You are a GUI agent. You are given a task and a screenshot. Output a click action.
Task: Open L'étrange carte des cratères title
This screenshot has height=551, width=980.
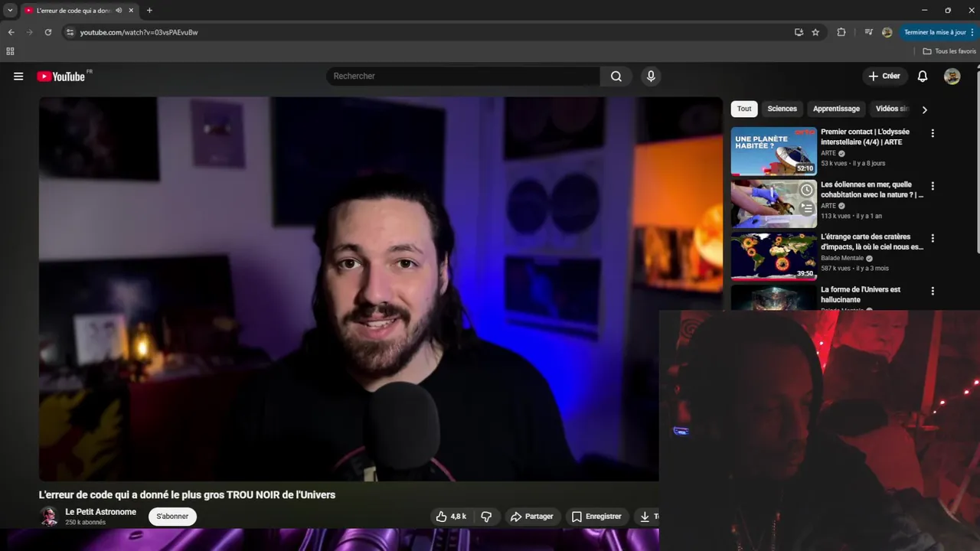click(x=872, y=242)
